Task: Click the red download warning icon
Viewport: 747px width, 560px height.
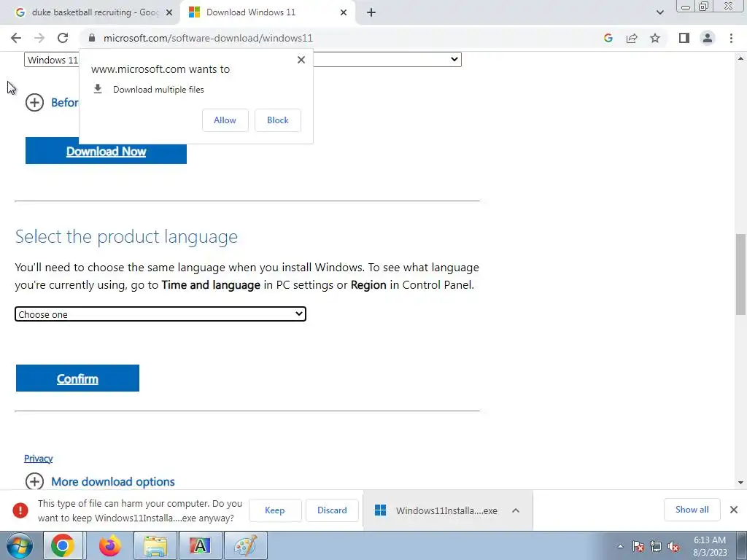Action: pos(20,510)
